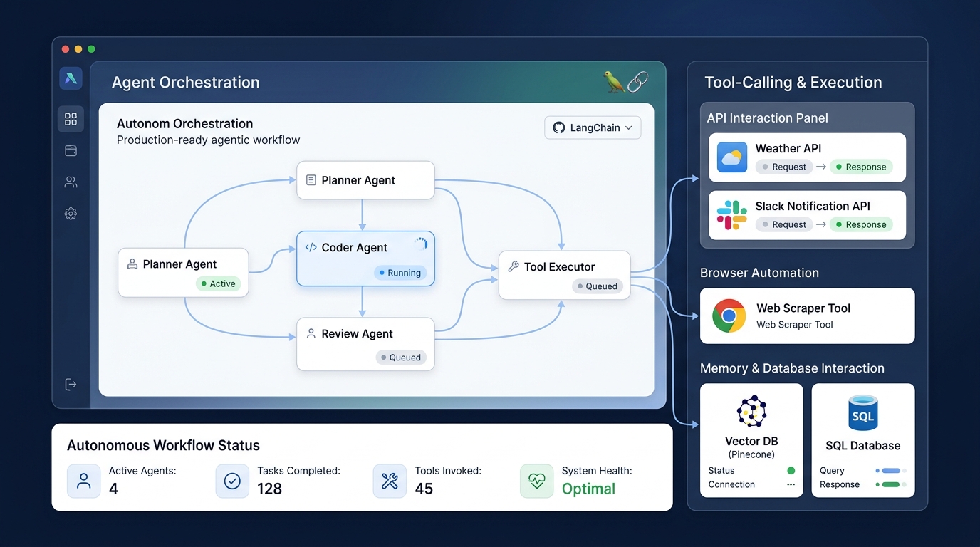The width and height of the screenshot is (980, 547).
Task: Click 'Production-ready agentic workflow' subtitle
Action: click(208, 140)
